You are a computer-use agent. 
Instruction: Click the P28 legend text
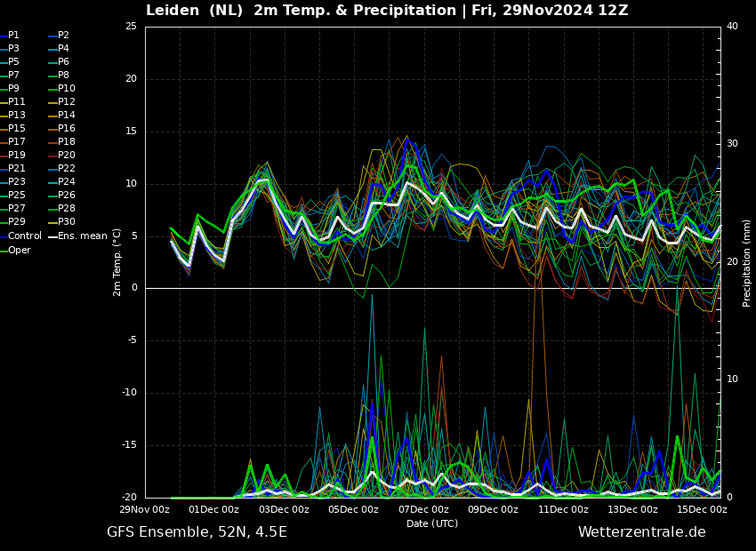[x=67, y=209]
